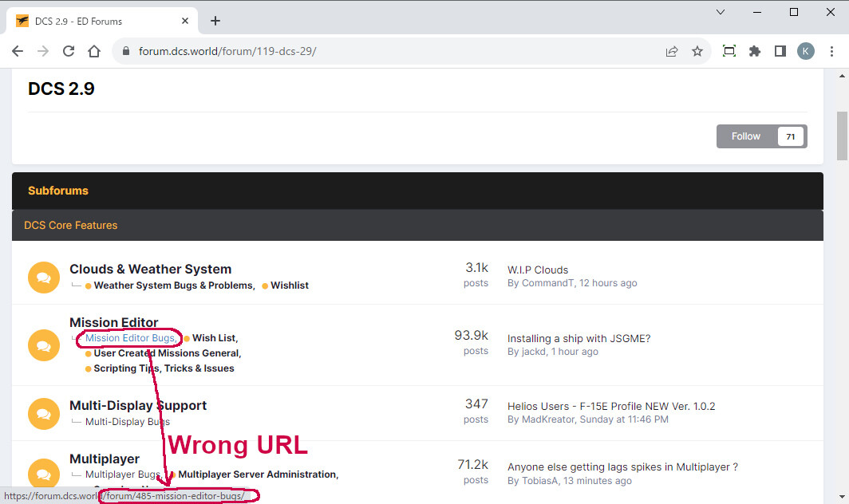This screenshot has width=849, height=504.
Task: Follow the DCS 2.9 forum
Action: [746, 136]
